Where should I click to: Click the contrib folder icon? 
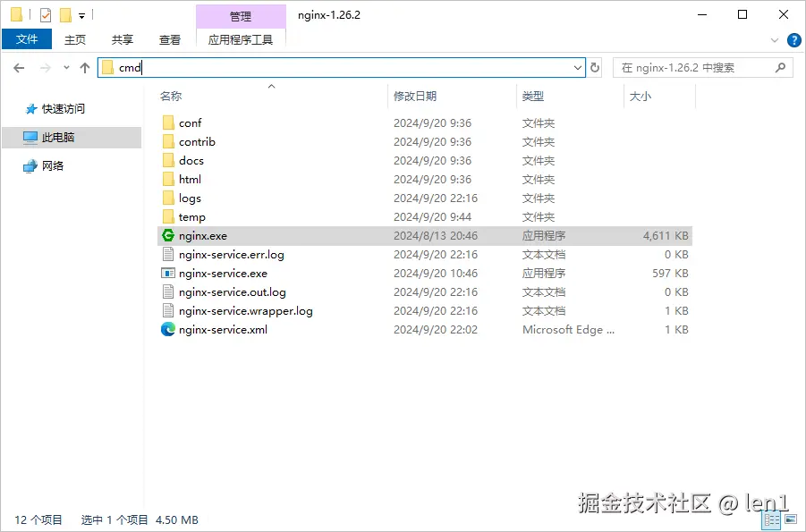click(168, 141)
